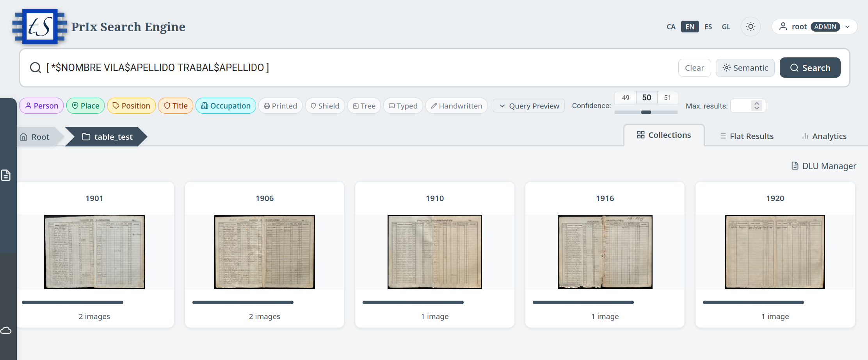Open the 1910 collection thumbnail
Image resolution: width=868 pixels, height=360 pixels.
pos(435,252)
